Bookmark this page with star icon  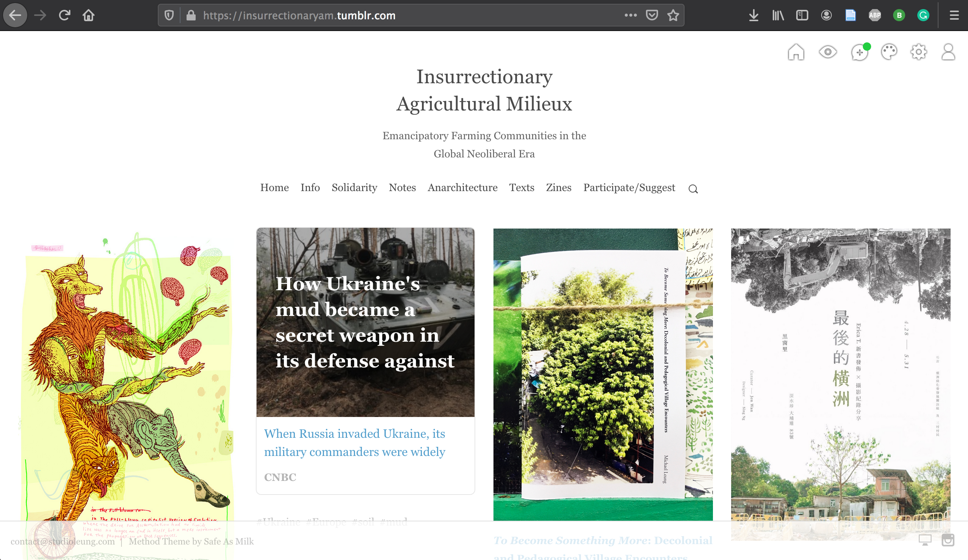point(673,16)
